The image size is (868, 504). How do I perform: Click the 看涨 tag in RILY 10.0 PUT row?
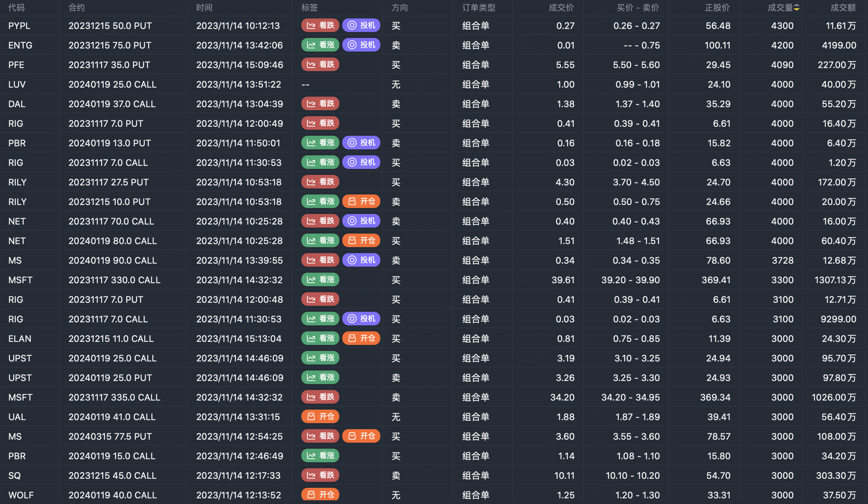coord(320,201)
